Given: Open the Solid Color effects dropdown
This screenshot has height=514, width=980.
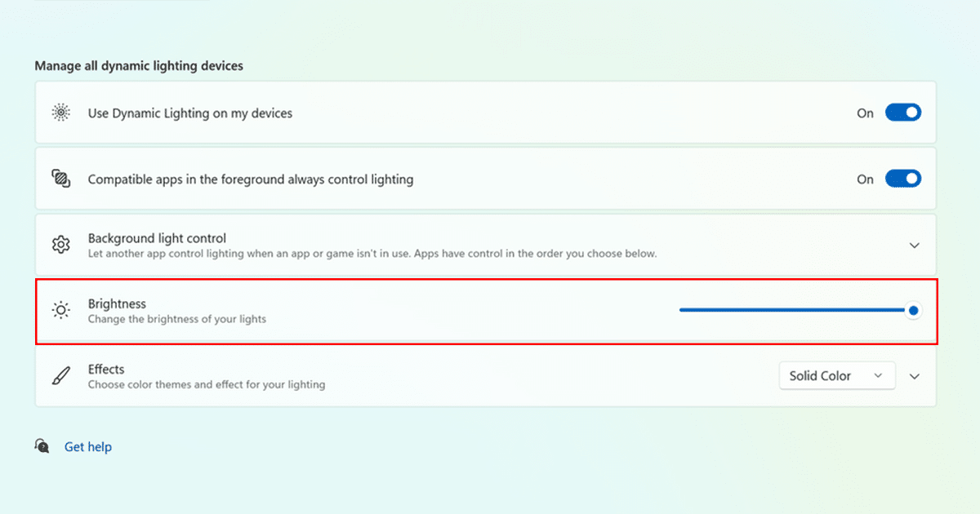Looking at the screenshot, I should point(836,376).
